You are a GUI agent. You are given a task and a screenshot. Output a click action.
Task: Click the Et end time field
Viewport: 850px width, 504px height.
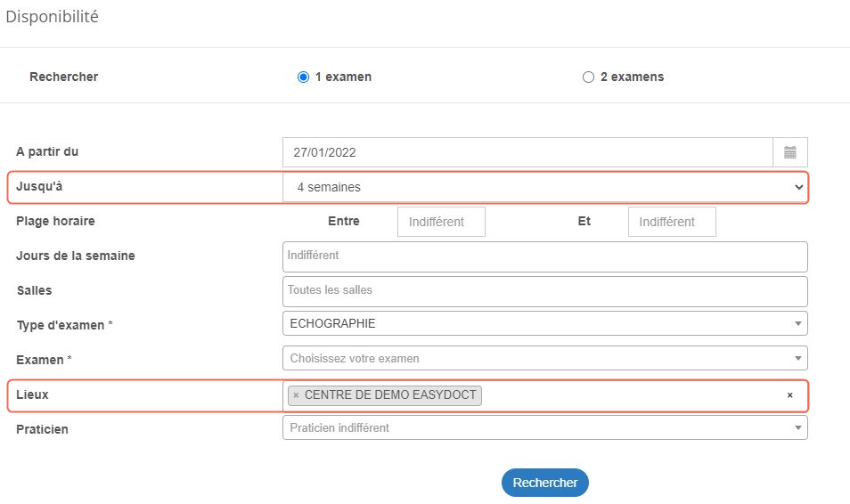pos(672,222)
